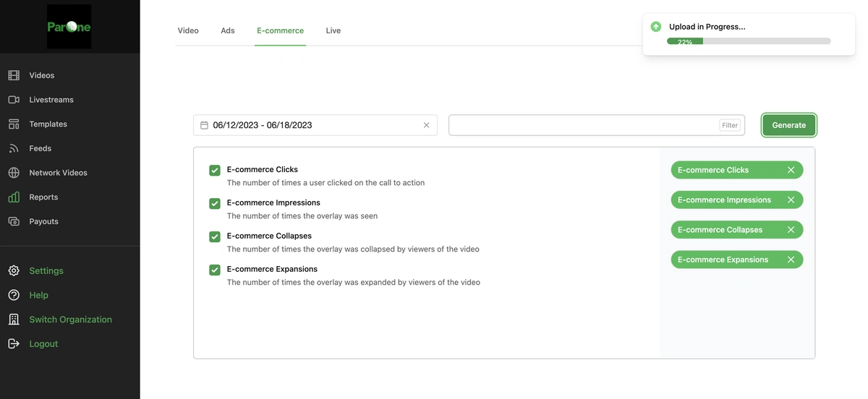Switch to the Ads tab
868x399 pixels.
coord(228,30)
